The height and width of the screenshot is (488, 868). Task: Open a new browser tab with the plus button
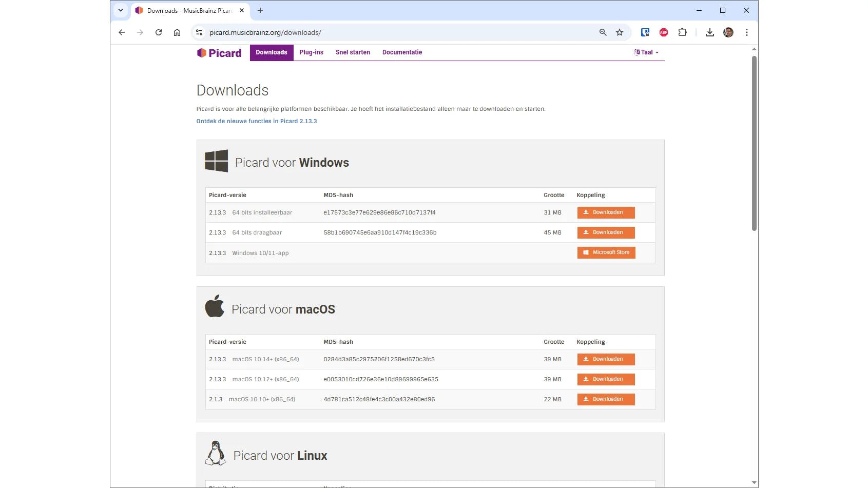(x=260, y=10)
